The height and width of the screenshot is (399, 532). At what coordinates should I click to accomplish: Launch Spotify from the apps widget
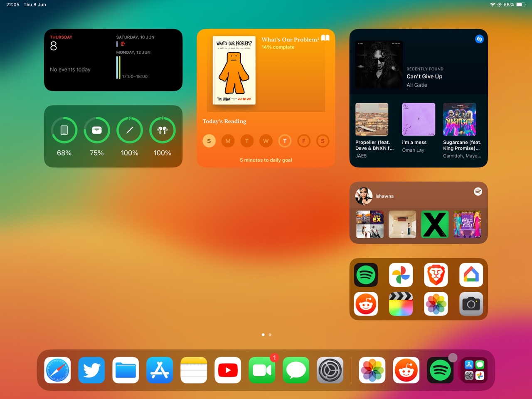tap(366, 275)
